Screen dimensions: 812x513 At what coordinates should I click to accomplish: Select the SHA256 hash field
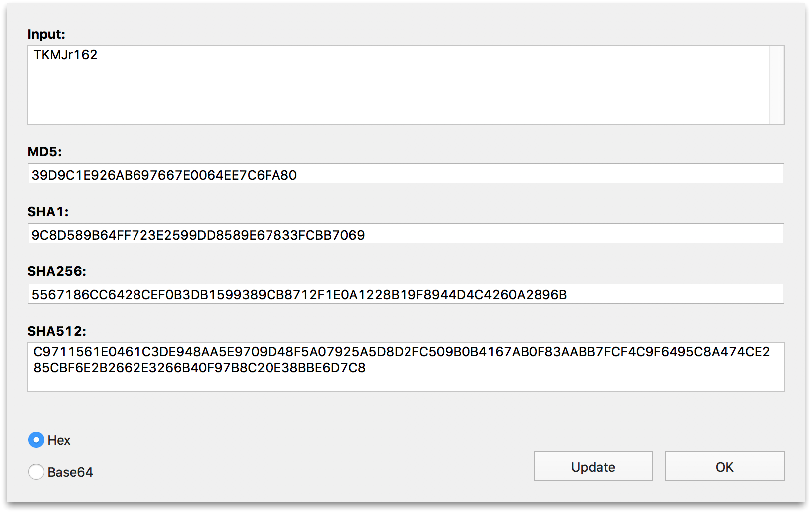pyautogui.click(x=399, y=294)
